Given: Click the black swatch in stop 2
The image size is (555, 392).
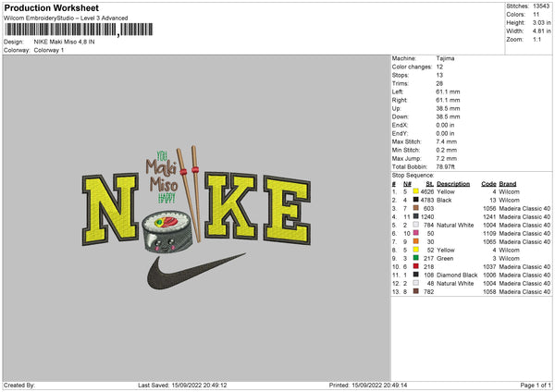Looking at the screenshot, I should pyautogui.click(x=416, y=200).
